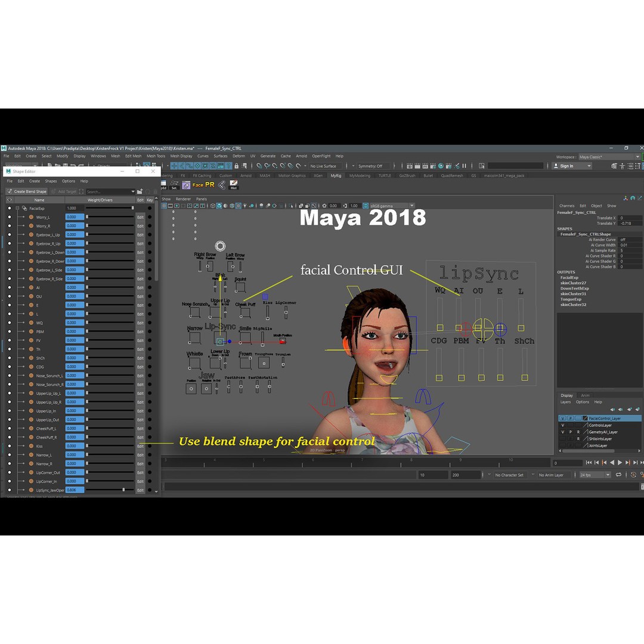Click orange blend shape icon next to Worry_L
Image resolution: width=644 pixels, height=644 pixels.
(x=31, y=217)
